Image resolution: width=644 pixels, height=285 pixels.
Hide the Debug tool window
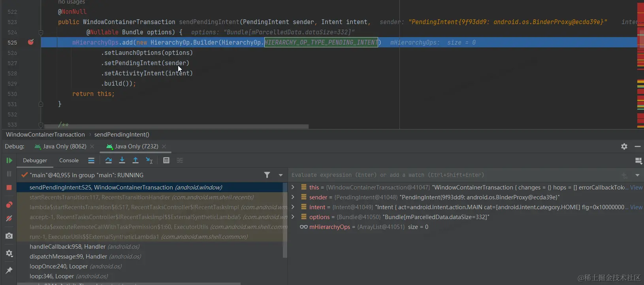637,146
